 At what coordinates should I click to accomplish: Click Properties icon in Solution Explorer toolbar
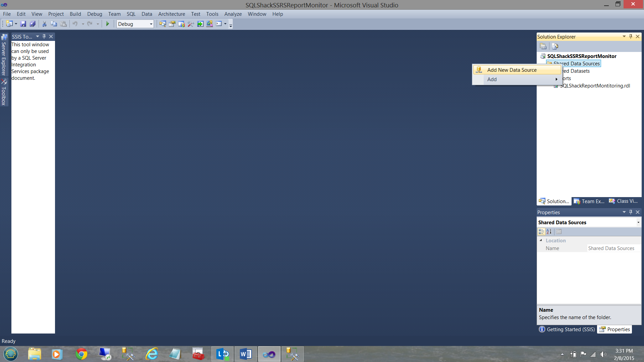click(x=543, y=46)
